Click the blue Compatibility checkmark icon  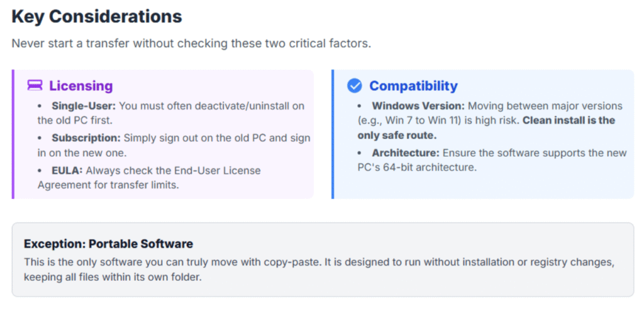[355, 86]
